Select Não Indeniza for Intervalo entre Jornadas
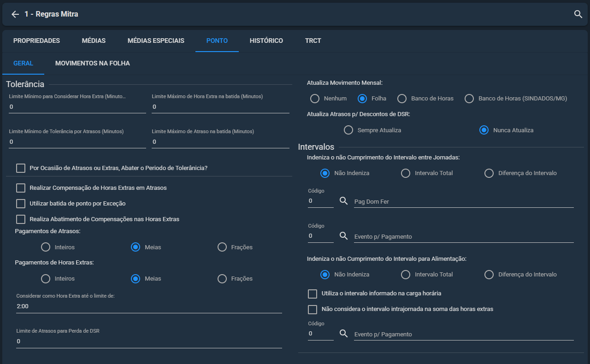The height and width of the screenshot is (364, 590). point(325,173)
